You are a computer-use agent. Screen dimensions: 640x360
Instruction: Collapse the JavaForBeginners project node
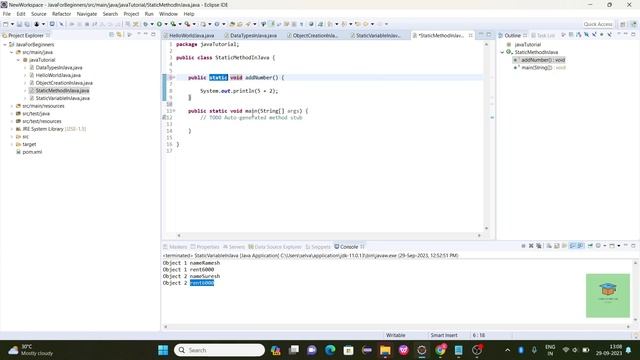pyautogui.click(x=5, y=44)
